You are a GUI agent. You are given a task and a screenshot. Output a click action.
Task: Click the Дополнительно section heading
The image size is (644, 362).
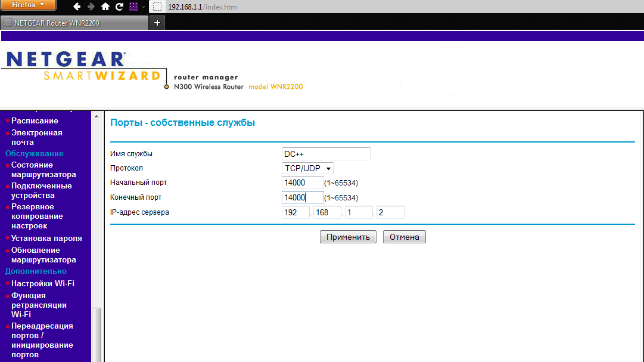click(36, 271)
